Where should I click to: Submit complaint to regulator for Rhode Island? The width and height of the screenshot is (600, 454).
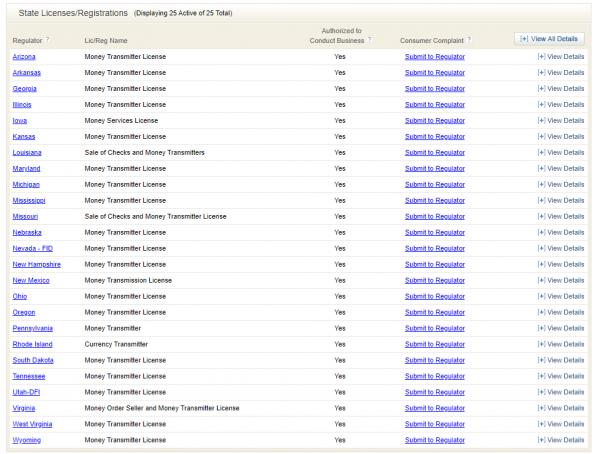(x=435, y=345)
